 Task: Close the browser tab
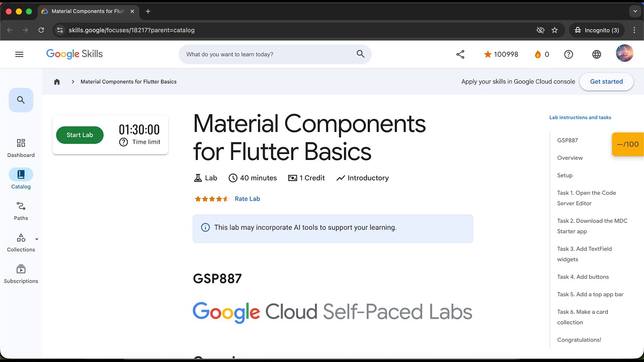coord(133,11)
